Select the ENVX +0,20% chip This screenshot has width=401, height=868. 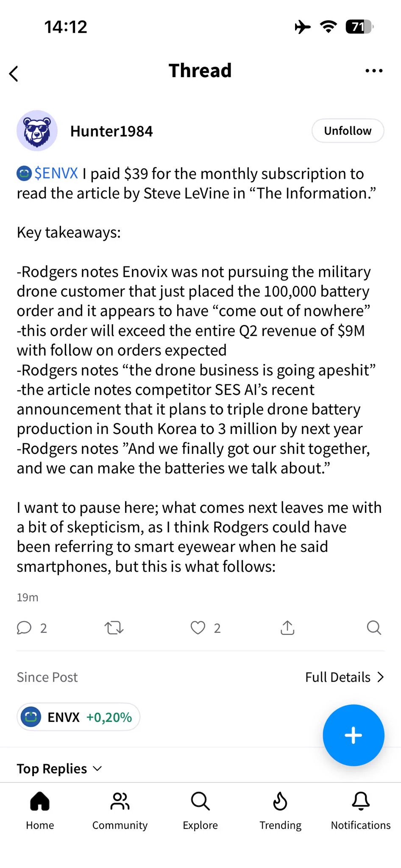tap(78, 717)
